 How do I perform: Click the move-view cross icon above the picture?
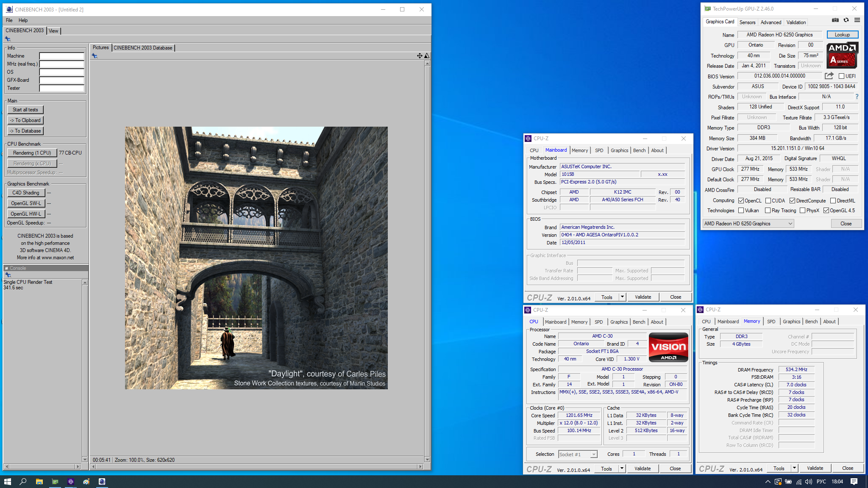tap(419, 55)
